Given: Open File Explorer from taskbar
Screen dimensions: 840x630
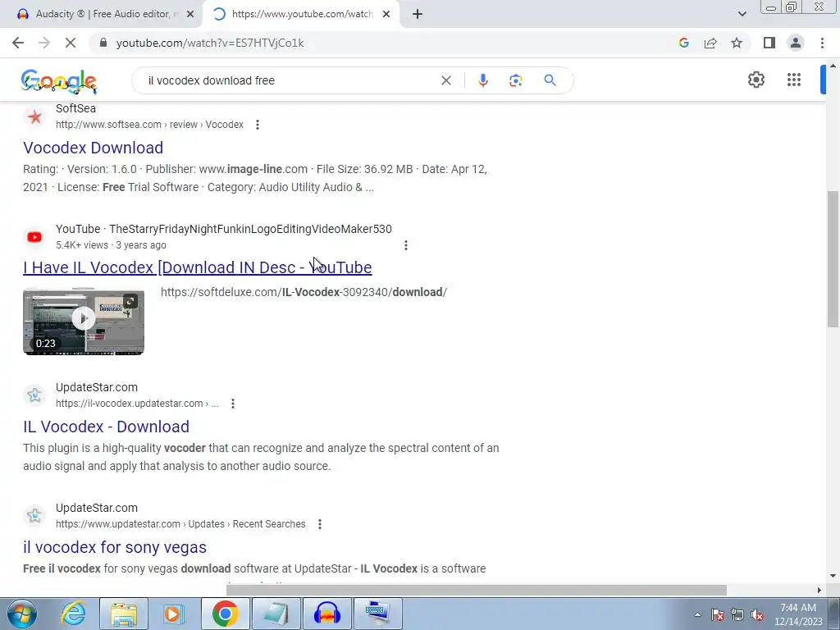Looking at the screenshot, I should tap(124, 614).
